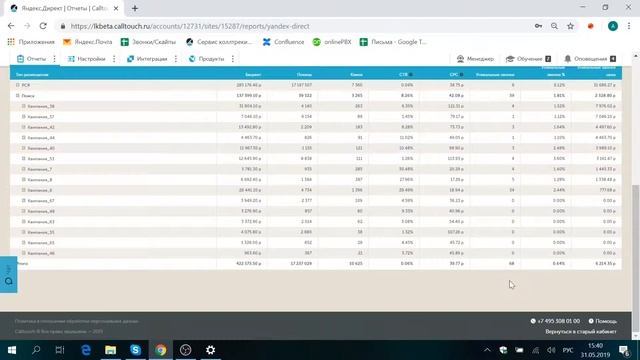Expand the Кампания_67 row

click(x=24, y=200)
